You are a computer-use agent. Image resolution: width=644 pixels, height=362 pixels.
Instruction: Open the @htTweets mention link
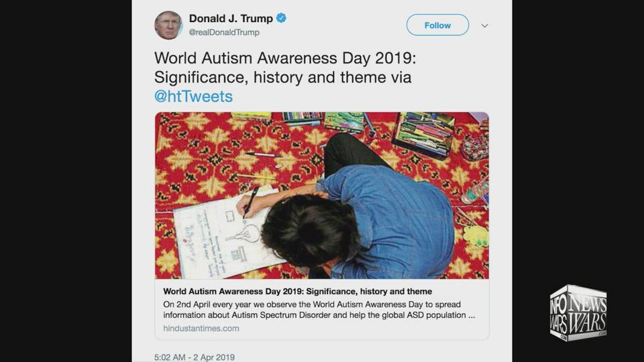pos(193,97)
